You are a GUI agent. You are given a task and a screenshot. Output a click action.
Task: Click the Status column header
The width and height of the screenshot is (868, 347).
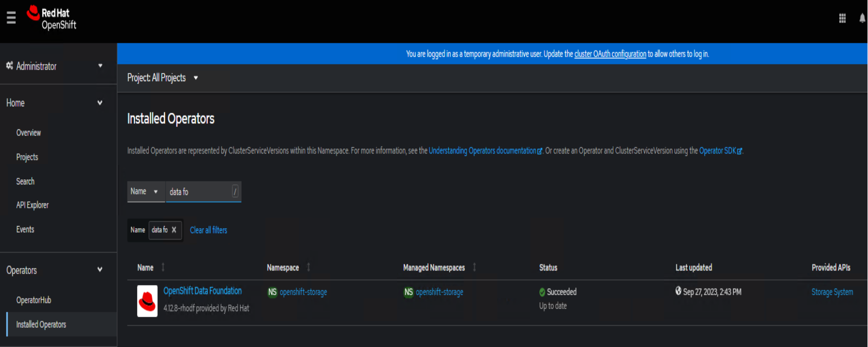tap(548, 267)
